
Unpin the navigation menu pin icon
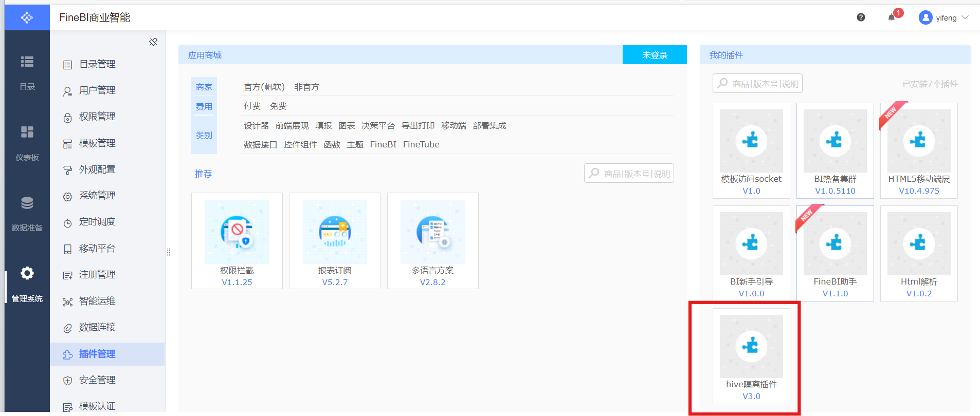[x=153, y=42]
